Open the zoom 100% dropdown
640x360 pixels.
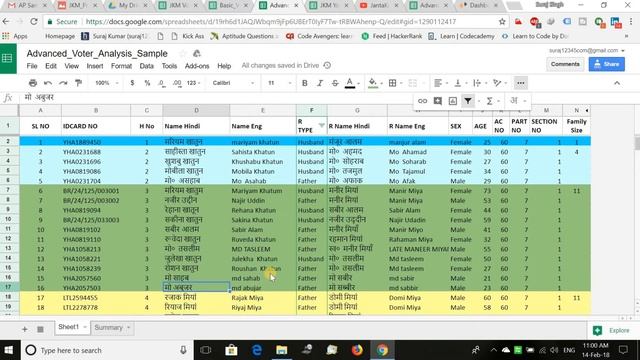point(106,83)
